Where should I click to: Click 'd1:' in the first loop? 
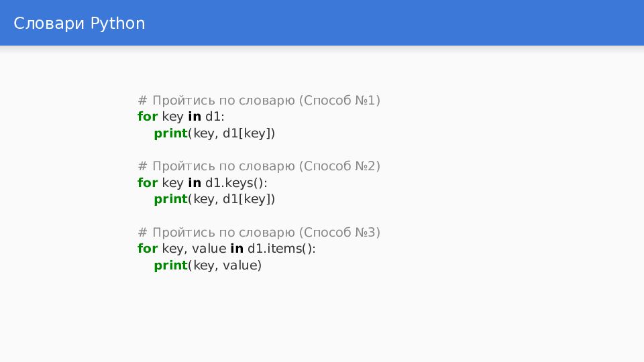(x=215, y=117)
